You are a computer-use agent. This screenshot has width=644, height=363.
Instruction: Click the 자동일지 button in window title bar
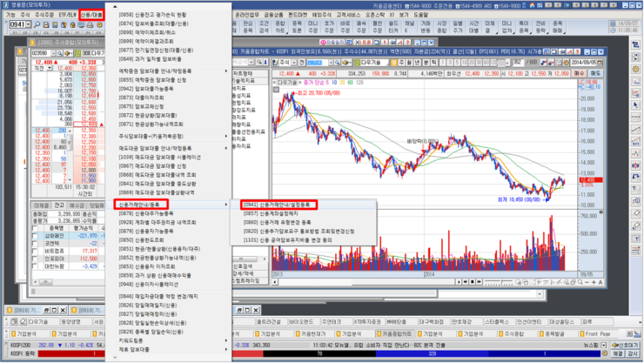pyautogui.click(x=332, y=43)
